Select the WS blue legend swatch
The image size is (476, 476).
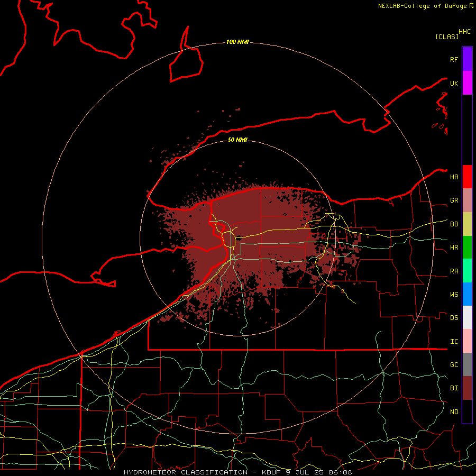pyautogui.click(x=467, y=294)
